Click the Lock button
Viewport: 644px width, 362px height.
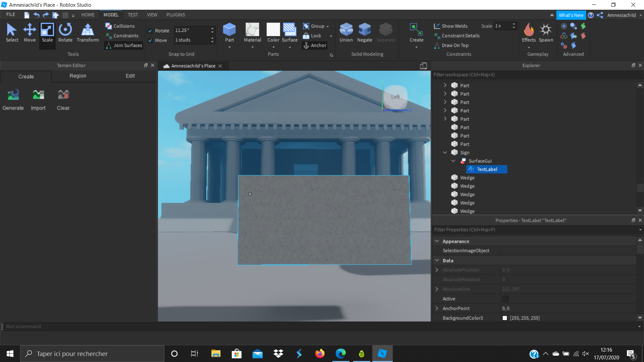pos(312,36)
